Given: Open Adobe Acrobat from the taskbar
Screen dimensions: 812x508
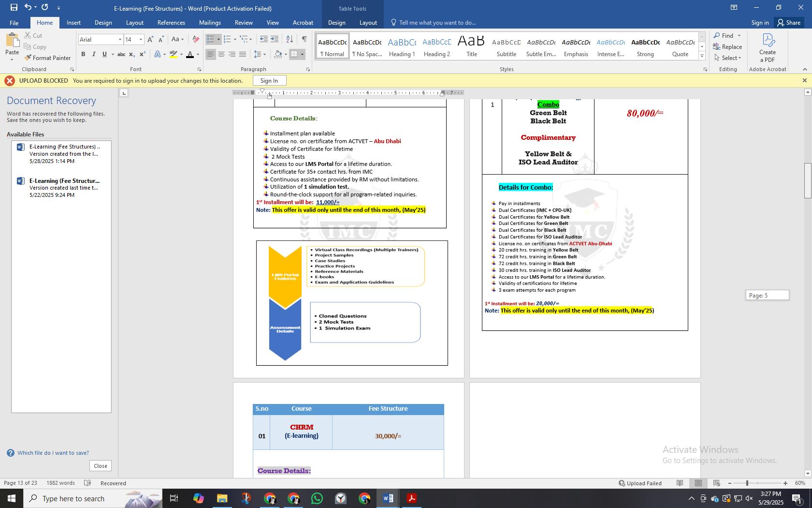Looking at the screenshot, I should coord(412,498).
